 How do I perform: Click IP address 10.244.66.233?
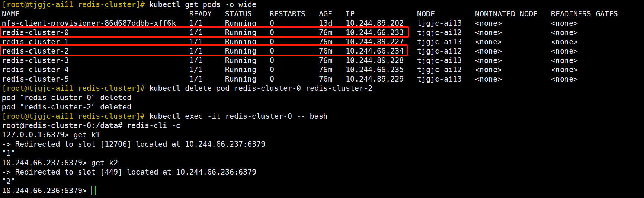(x=375, y=32)
